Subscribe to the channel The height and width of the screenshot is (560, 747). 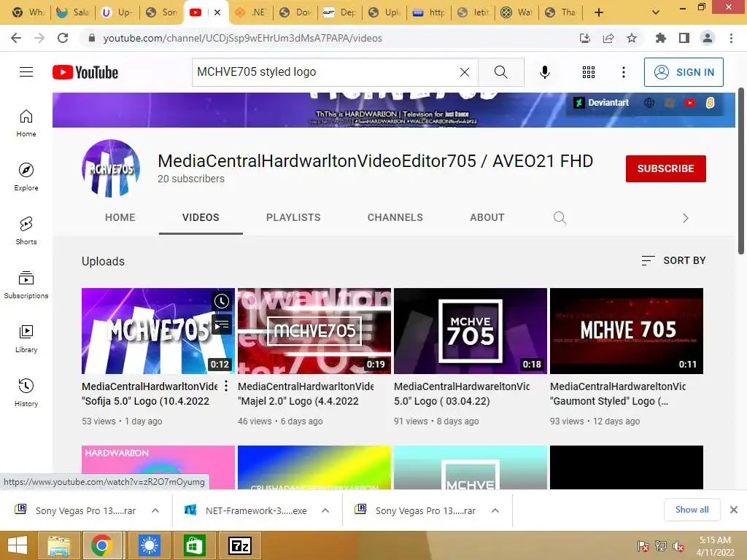pos(665,168)
